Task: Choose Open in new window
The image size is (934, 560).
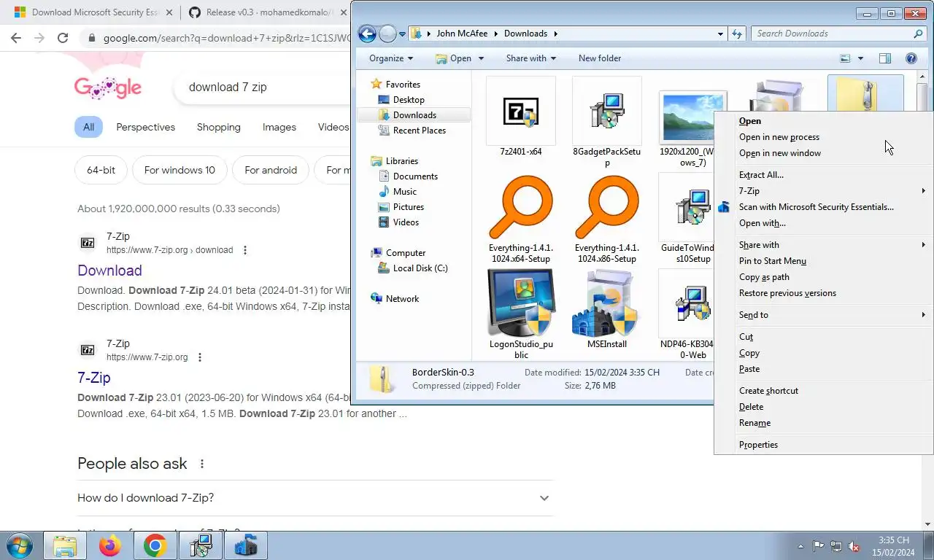Action: 823,153
